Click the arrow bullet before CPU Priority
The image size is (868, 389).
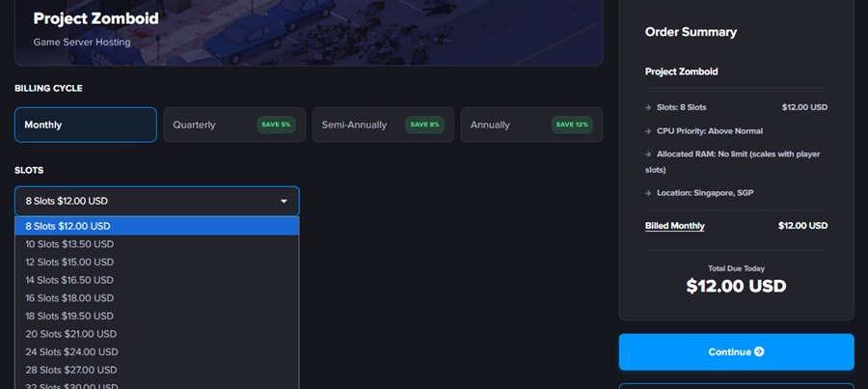648,131
